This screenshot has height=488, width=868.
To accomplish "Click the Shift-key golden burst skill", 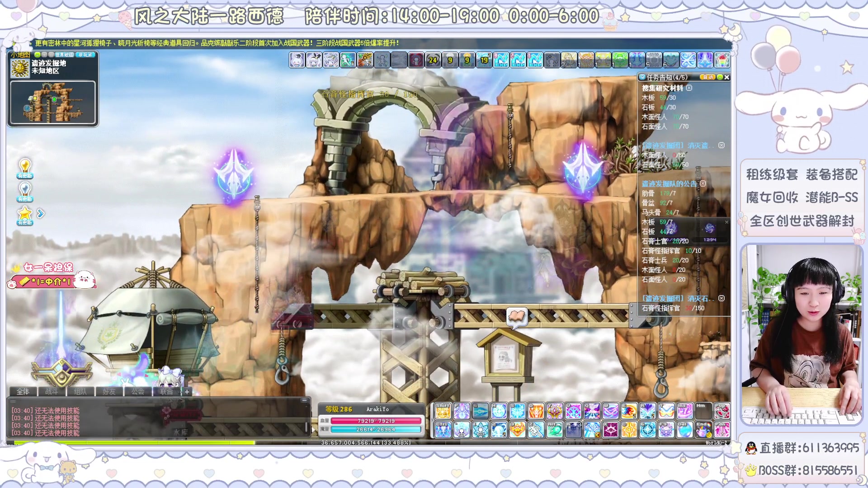I will pyautogui.click(x=443, y=411).
